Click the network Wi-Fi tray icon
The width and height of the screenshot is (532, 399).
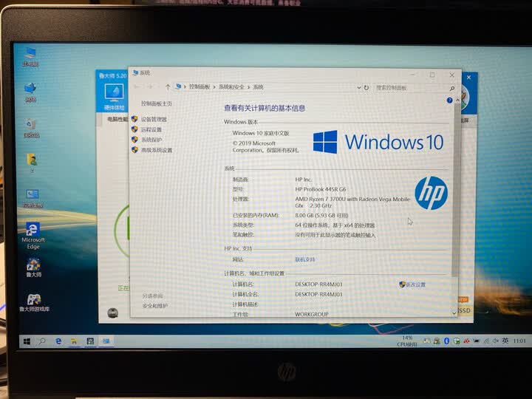click(486, 341)
